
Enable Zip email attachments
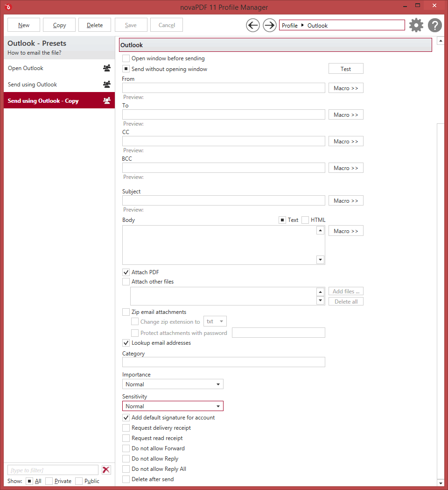tap(126, 312)
